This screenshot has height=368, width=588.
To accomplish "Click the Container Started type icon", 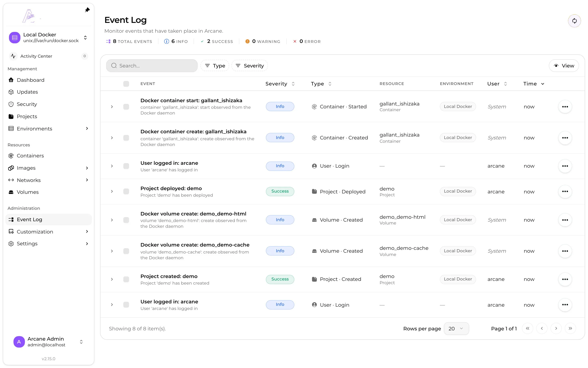I will click(314, 107).
